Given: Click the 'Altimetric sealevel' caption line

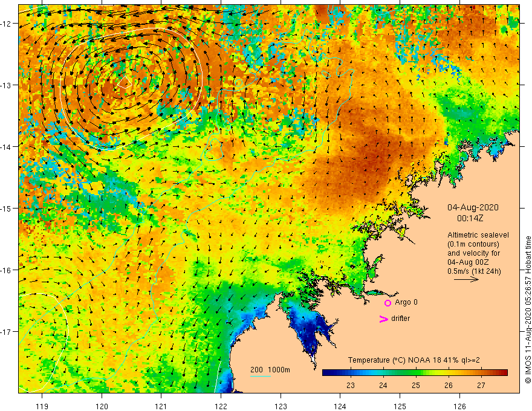Looking at the screenshot, I should 478,235.
